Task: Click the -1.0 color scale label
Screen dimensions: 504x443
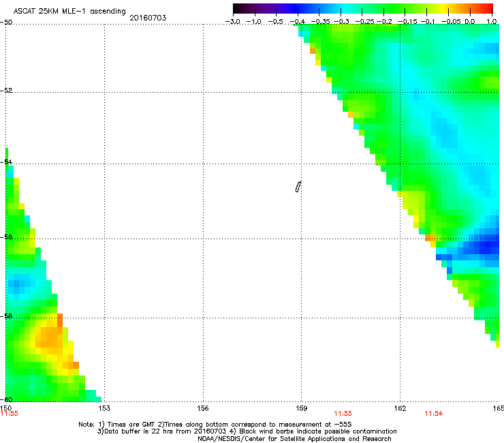Action: click(x=254, y=22)
